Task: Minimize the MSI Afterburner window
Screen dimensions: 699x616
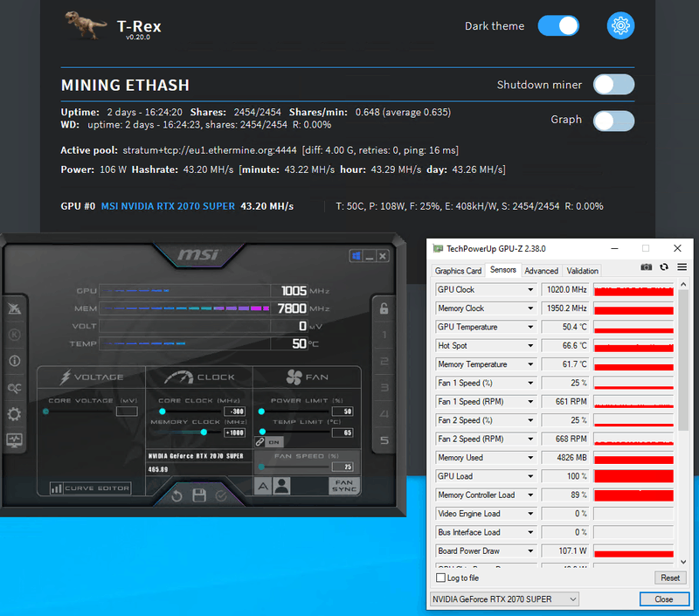Action: click(x=369, y=256)
